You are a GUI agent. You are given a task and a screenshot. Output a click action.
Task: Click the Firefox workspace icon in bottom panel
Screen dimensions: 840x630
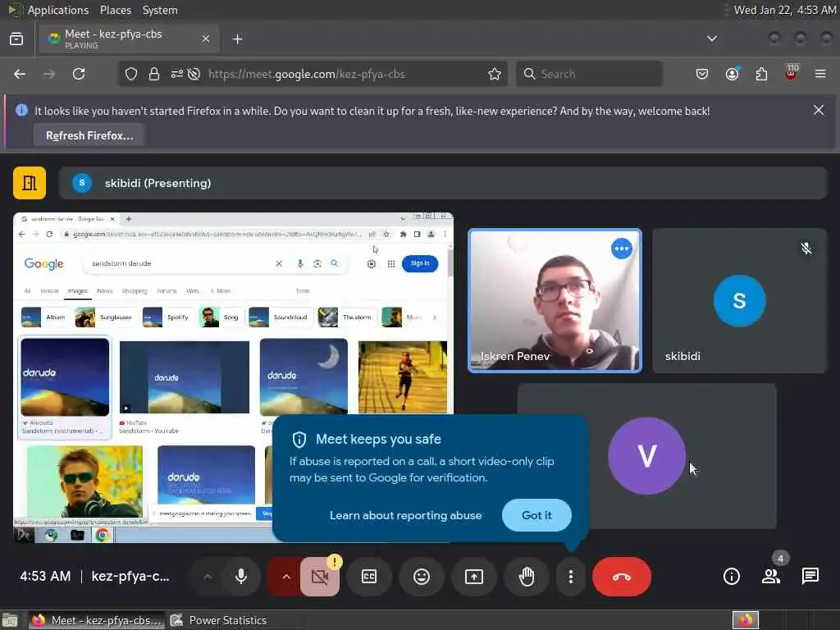[745, 620]
